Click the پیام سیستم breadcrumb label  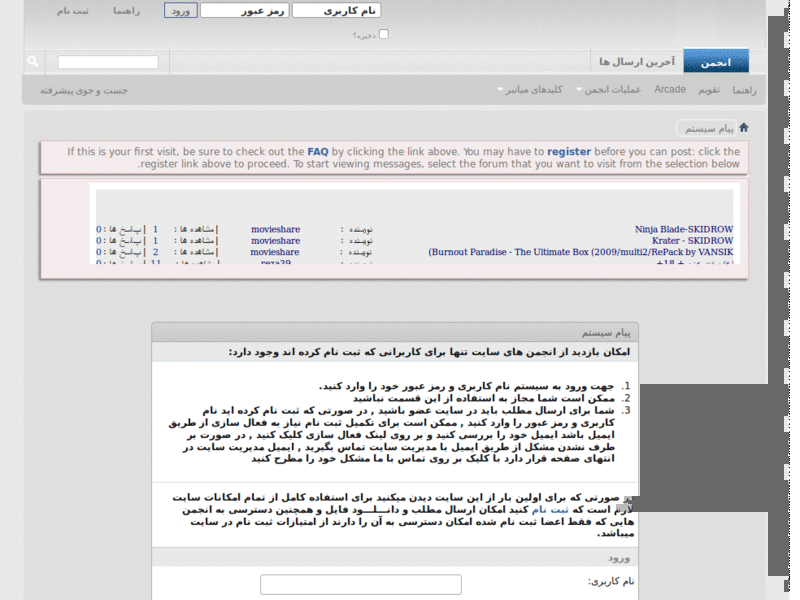click(x=709, y=129)
